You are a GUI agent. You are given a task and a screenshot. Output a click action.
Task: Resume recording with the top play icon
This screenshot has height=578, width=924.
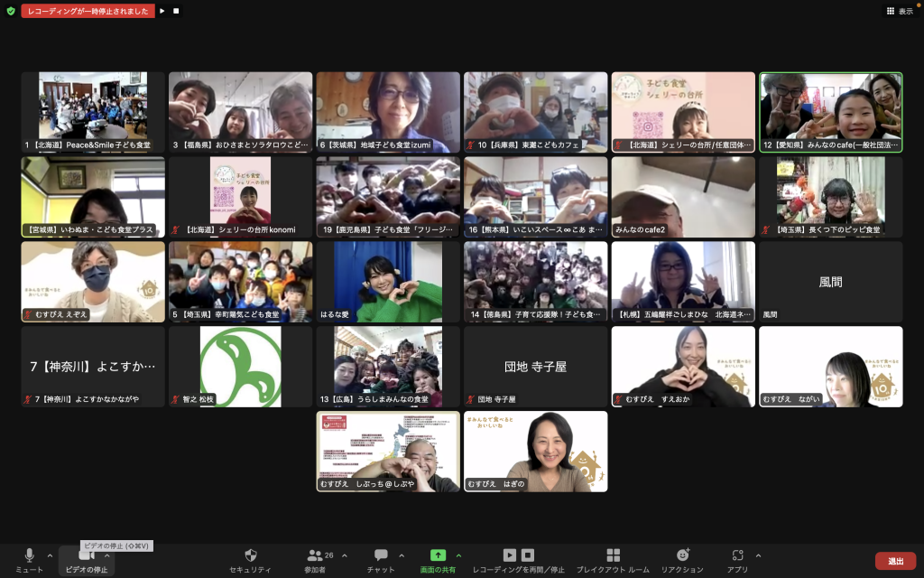(x=162, y=12)
